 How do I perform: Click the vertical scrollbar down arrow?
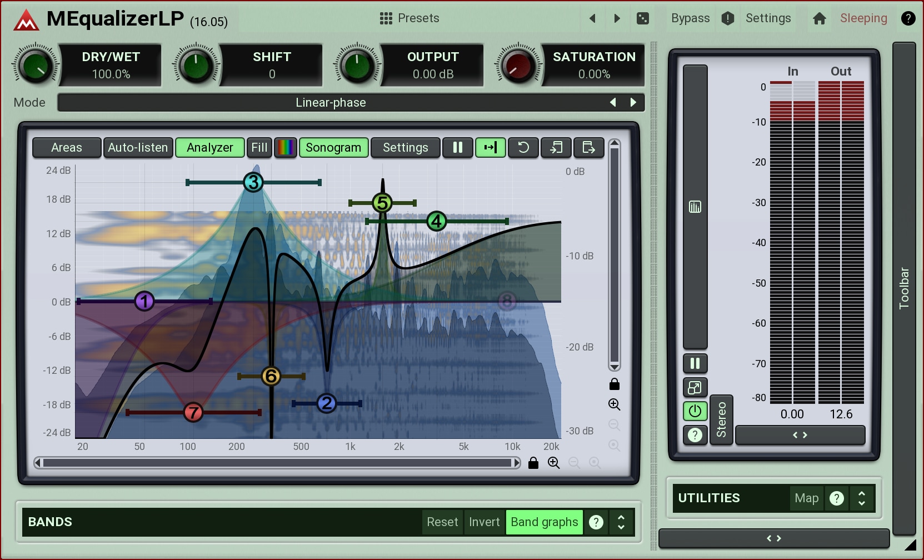(x=615, y=367)
